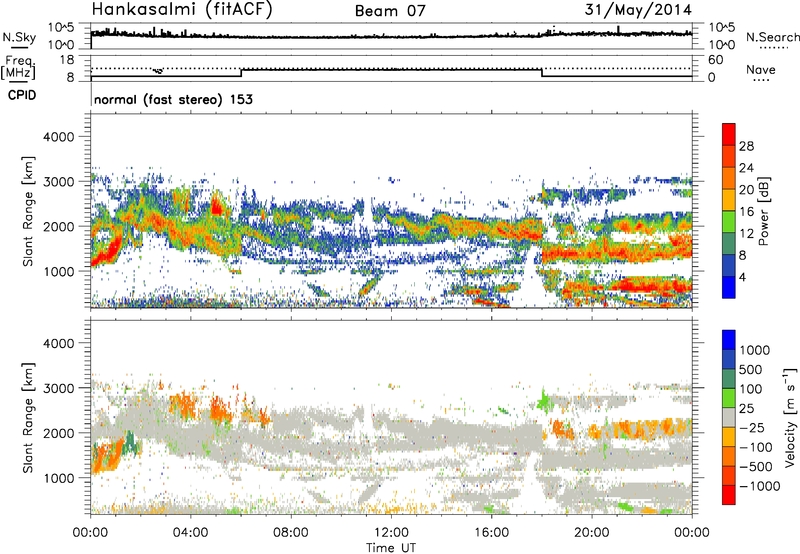800x554 pixels.
Task: Select the 'Freq. [MHz]' axis label
Action: tap(19, 67)
